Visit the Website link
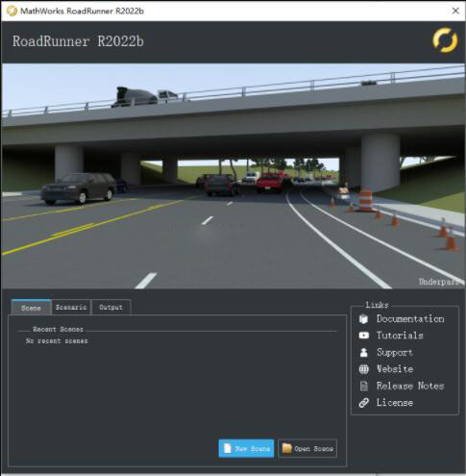 tap(395, 369)
